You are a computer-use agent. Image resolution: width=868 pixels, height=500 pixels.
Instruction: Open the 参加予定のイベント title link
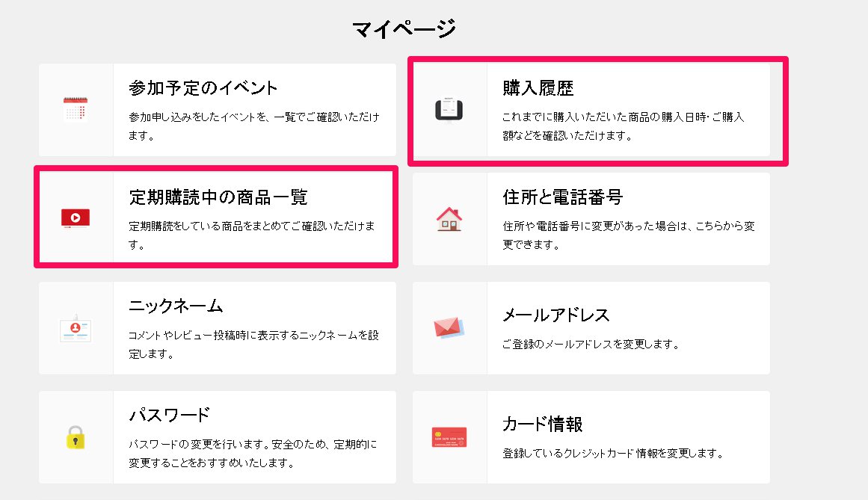(203, 88)
